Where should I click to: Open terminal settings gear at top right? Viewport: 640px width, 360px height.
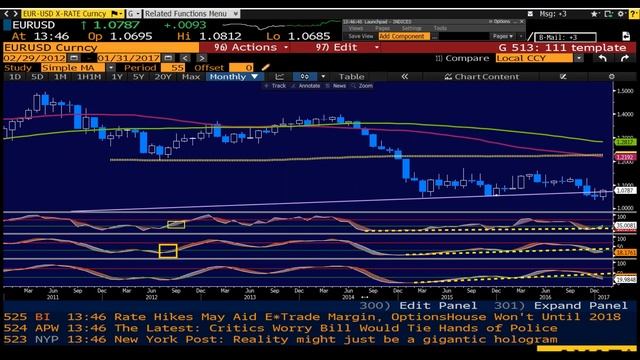click(x=621, y=14)
